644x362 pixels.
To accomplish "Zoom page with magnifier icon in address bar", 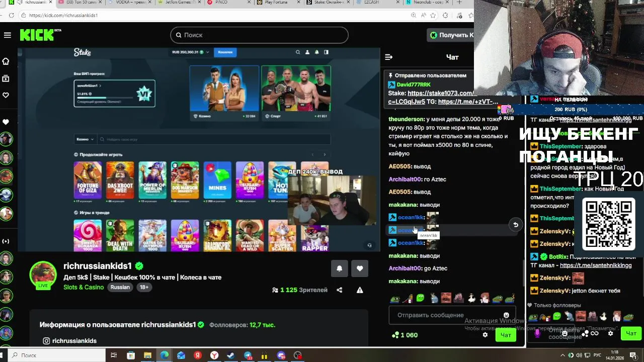I will click(414, 15).
